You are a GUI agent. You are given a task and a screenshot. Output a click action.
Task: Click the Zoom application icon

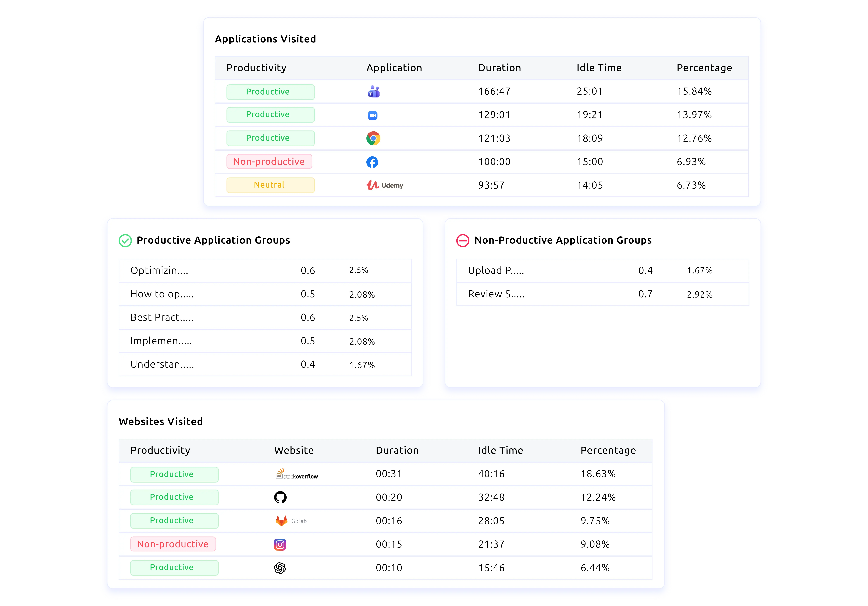(x=373, y=115)
